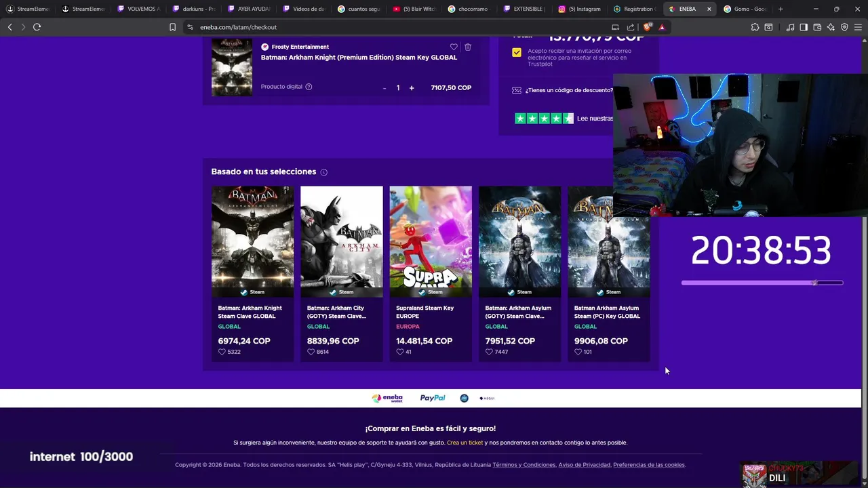Open the Extensions puzzle icon

[755, 27]
